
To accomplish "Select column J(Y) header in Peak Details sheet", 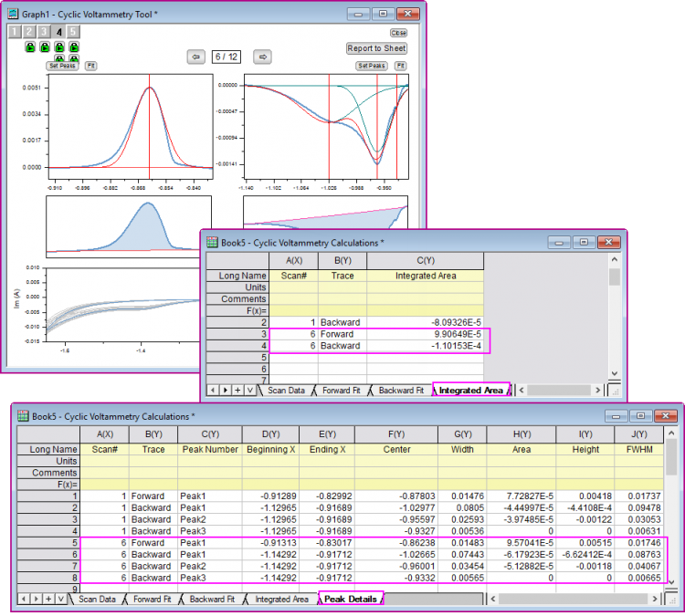I will (x=639, y=434).
